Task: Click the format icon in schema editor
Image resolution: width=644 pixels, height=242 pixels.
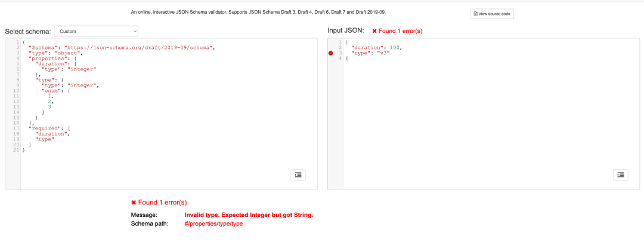Action: pos(298,174)
